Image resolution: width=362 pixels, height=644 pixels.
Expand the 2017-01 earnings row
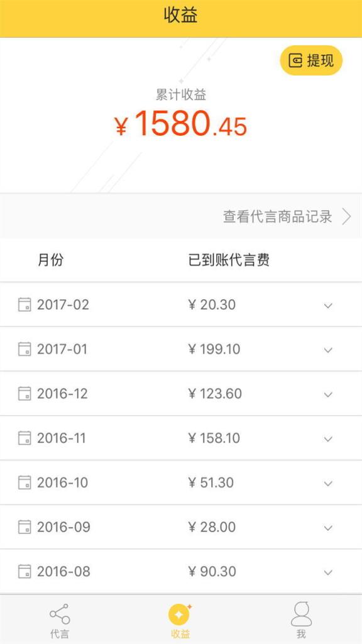327,350
